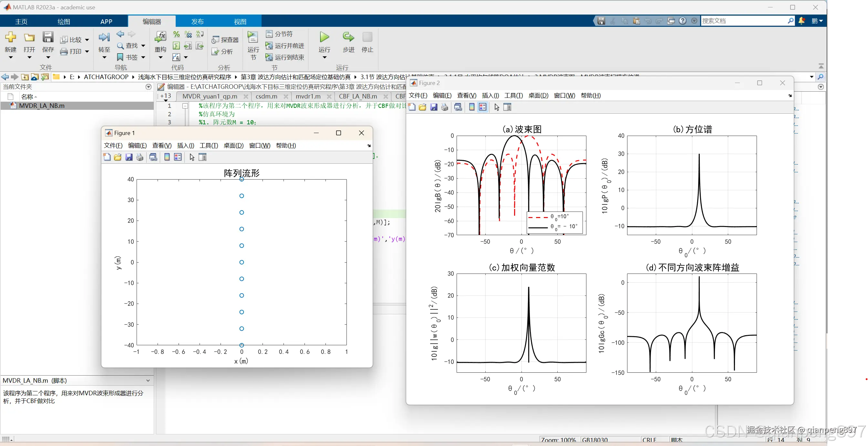
Task: Click the Save (保存) icon in ribbon
Action: tap(48, 38)
